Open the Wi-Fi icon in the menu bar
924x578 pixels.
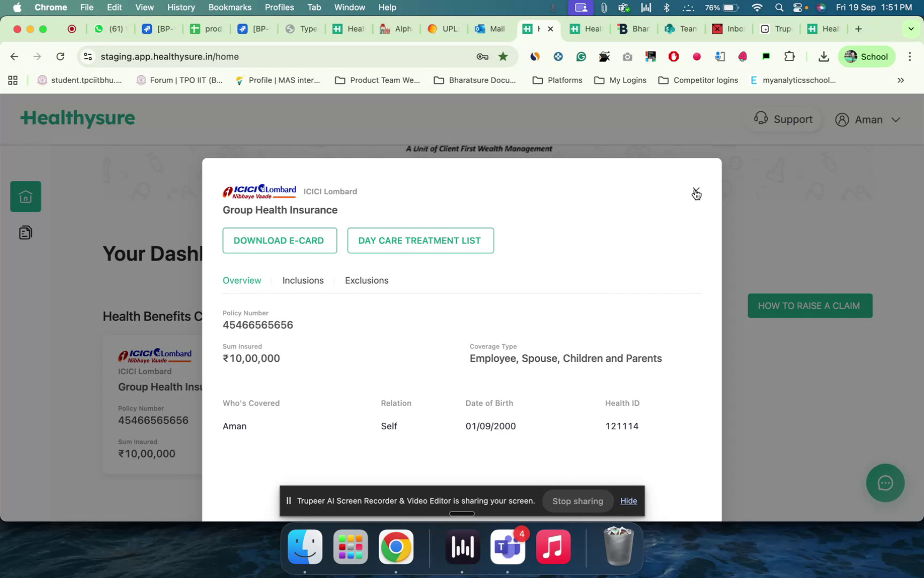(x=757, y=7)
